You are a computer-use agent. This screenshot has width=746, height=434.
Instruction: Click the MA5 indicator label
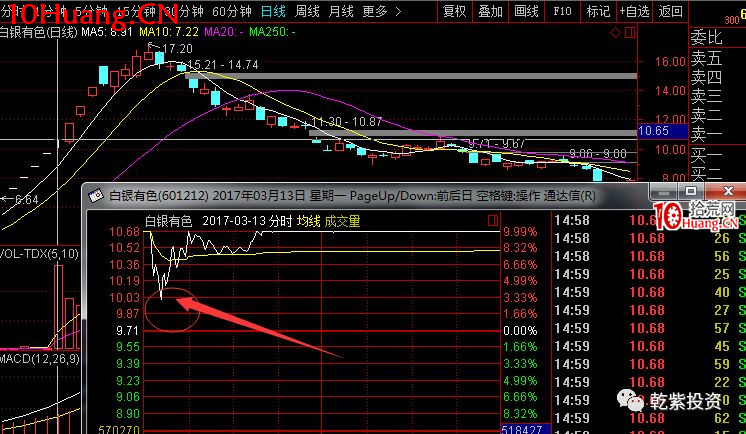pos(107,32)
